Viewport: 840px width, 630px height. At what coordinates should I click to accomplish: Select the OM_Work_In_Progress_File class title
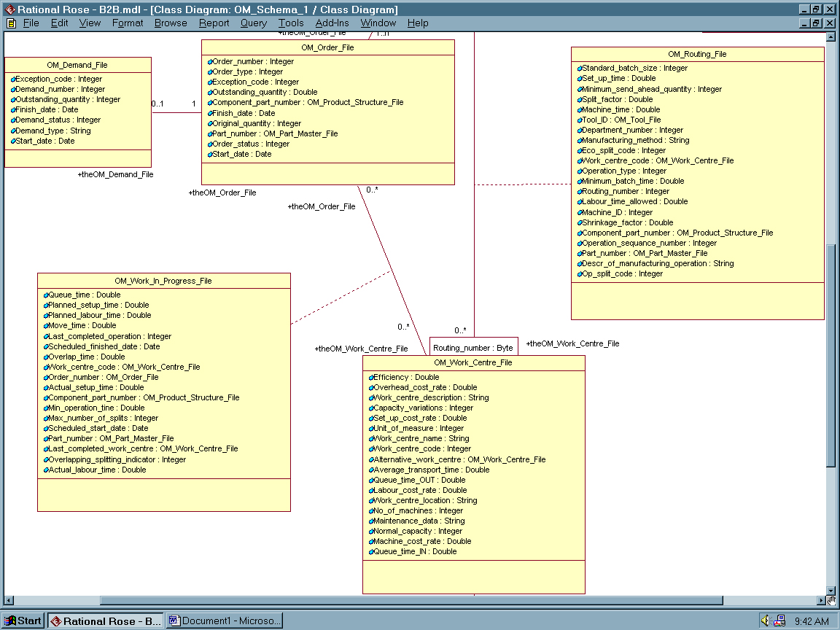[163, 281]
